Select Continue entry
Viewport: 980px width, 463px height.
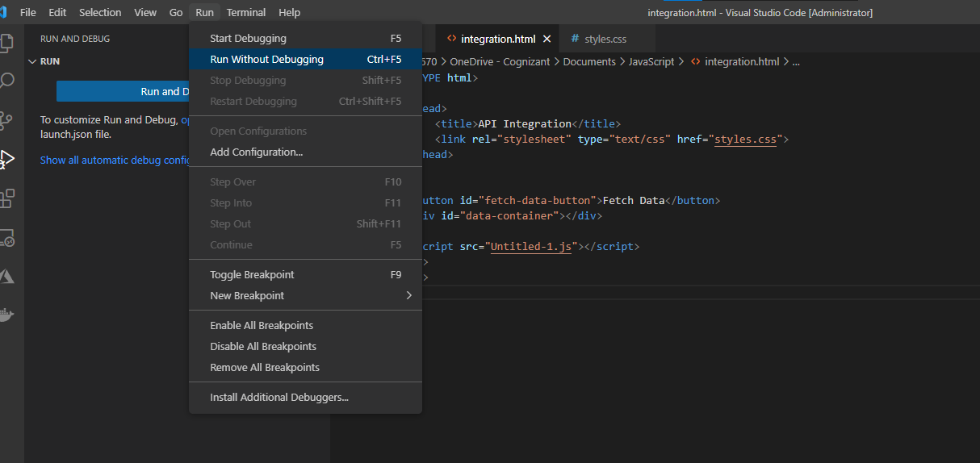pyautogui.click(x=305, y=244)
